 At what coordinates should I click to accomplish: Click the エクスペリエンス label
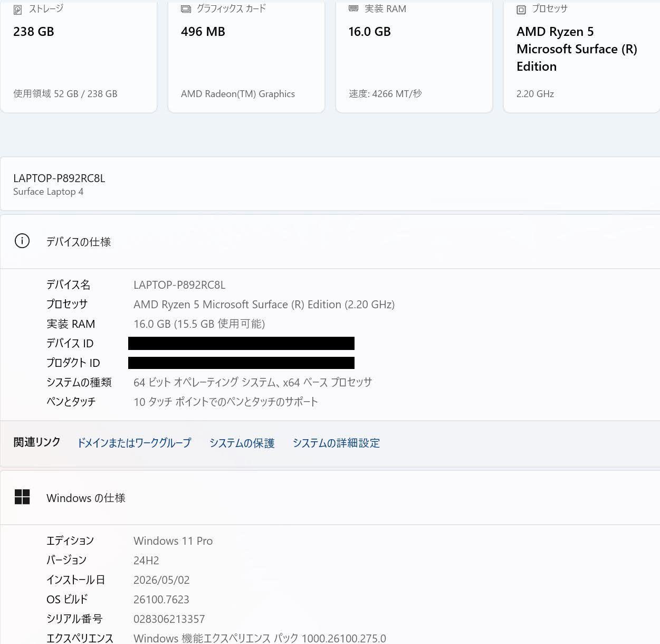pyautogui.click(x=80, y=638)
